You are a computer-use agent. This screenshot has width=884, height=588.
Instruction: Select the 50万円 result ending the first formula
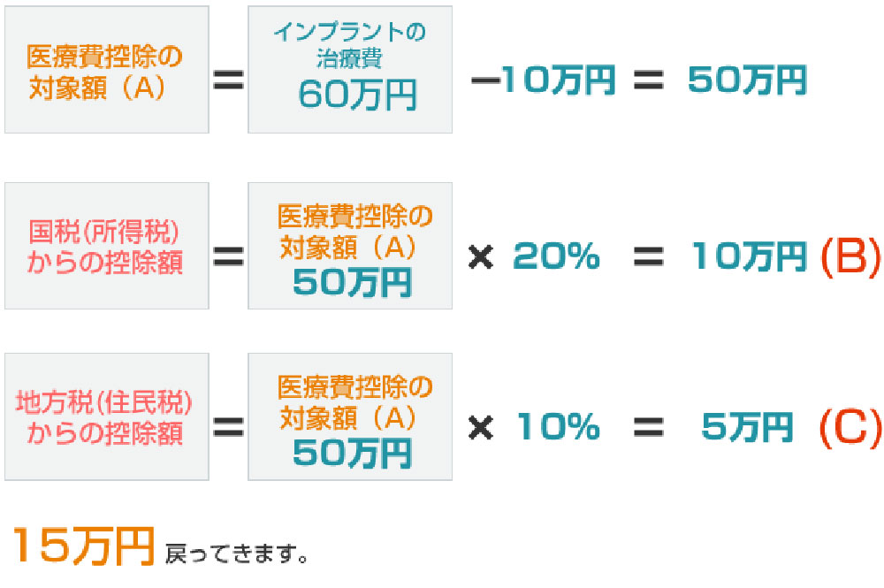(x=747, y=80)
